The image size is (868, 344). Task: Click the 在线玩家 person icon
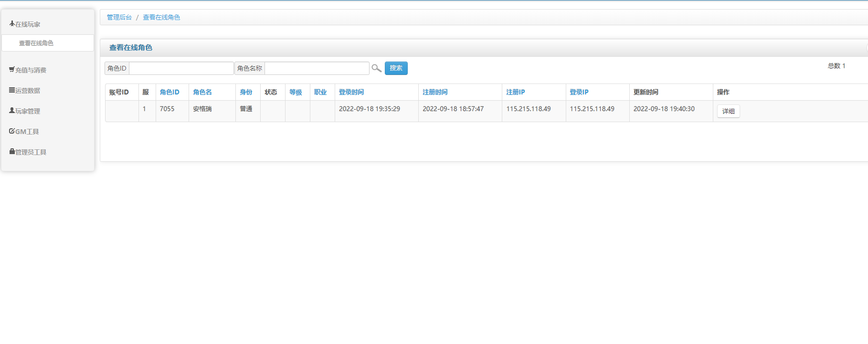pyautogui.click(x=12, y=23)
